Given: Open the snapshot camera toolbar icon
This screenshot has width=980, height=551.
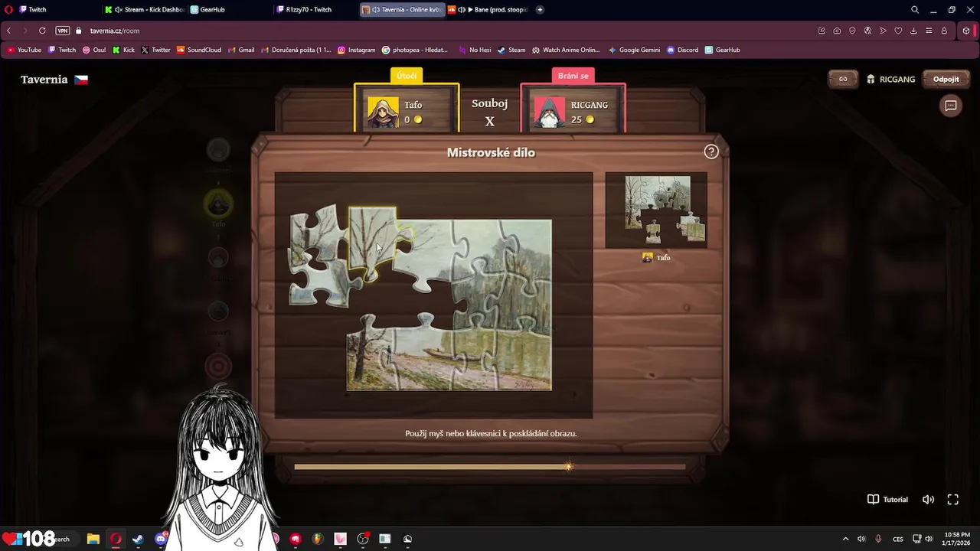Looking at the screenshot, I should [x=837, y=31].
